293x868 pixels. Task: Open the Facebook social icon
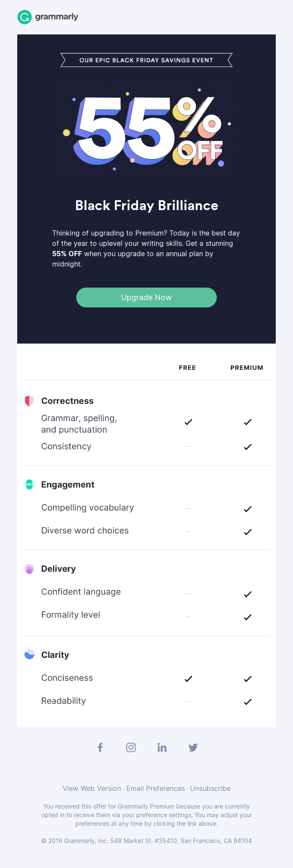click(100, 747)
